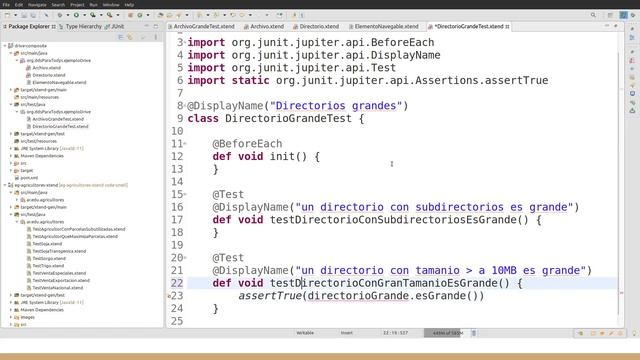Collapse the eg-agricultores-xtend project node
The image size is (640, 360).
click(x=5, y=185)
